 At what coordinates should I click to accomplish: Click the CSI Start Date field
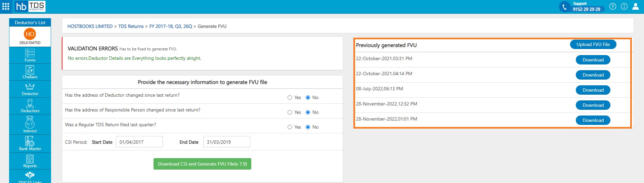(139, 142)
